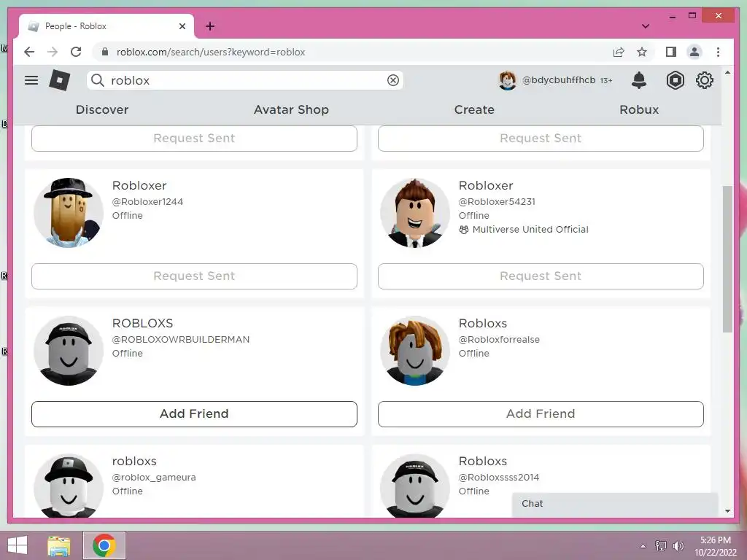The height and width of the screenshot is (560, 747).
Task: Open the Create section
Action: point(474,109)
